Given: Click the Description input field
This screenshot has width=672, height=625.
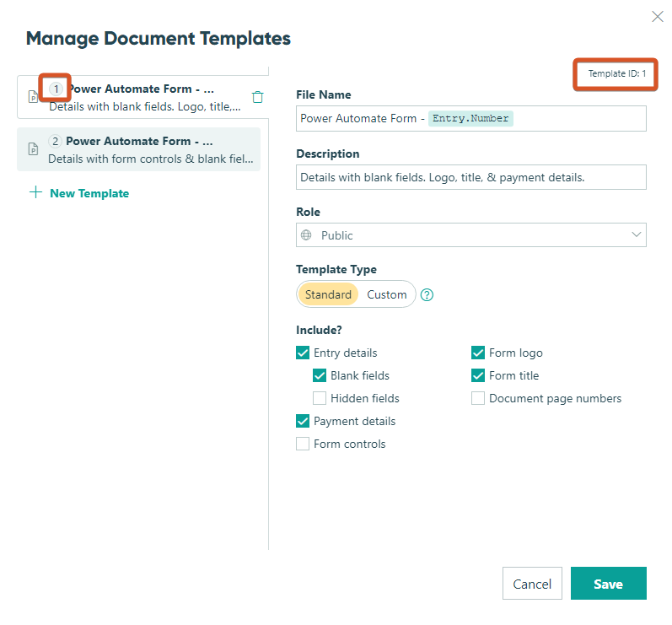Looking at the screenshot, I should (x=471, y=177).
